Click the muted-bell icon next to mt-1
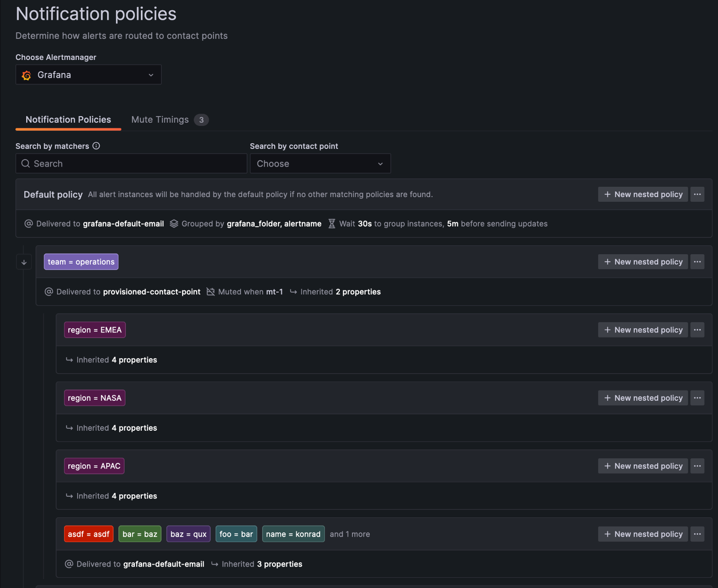Image resolution: width=718 pixels, height=588 pixels. (211, 292)
